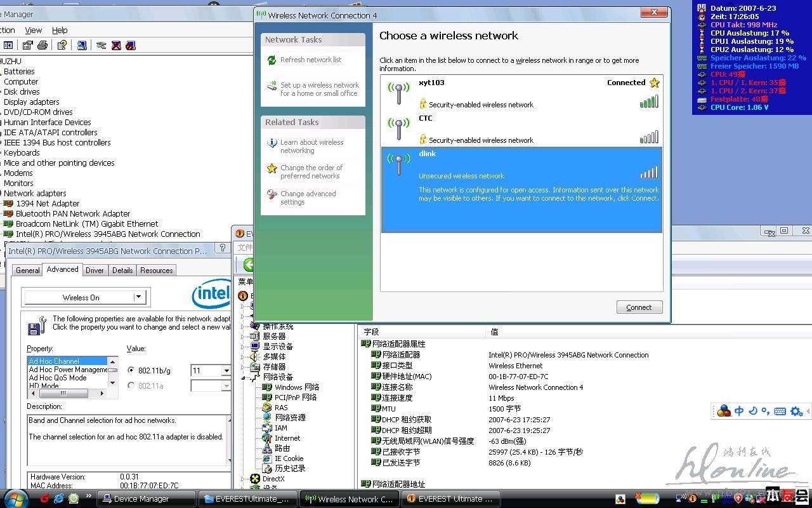Click the Connect button
The image size is (812, 508).
tap(639, 307)
